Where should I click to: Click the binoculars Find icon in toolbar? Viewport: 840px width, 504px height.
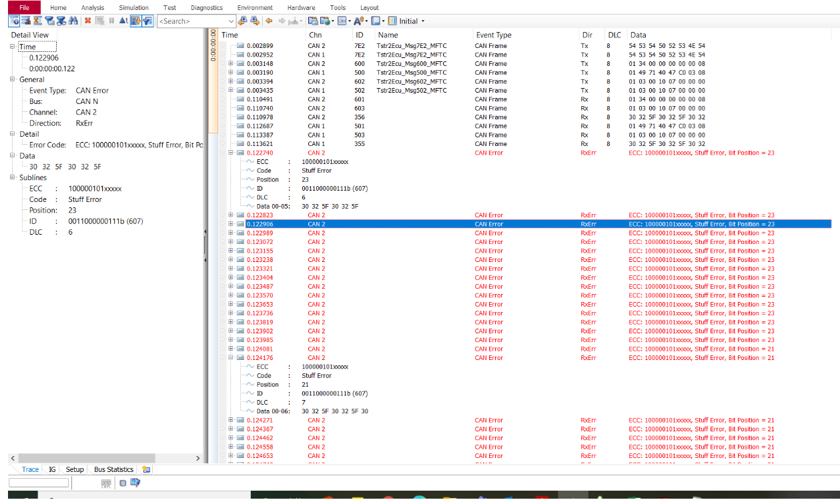[73, 21]
